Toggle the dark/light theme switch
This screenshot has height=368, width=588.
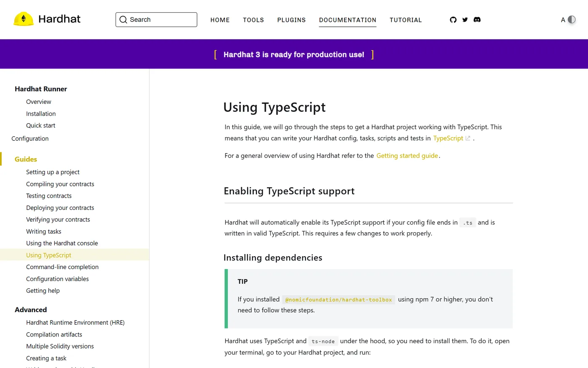pos(572,20)
